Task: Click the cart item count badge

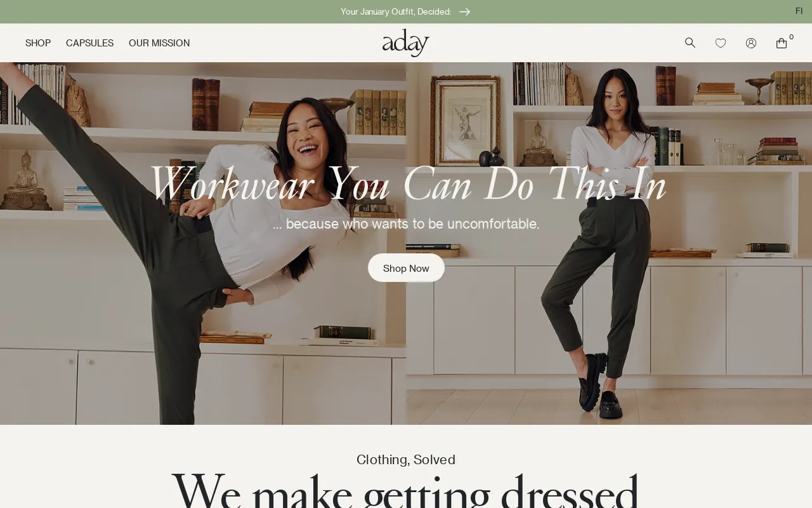Action: point(792,37)
